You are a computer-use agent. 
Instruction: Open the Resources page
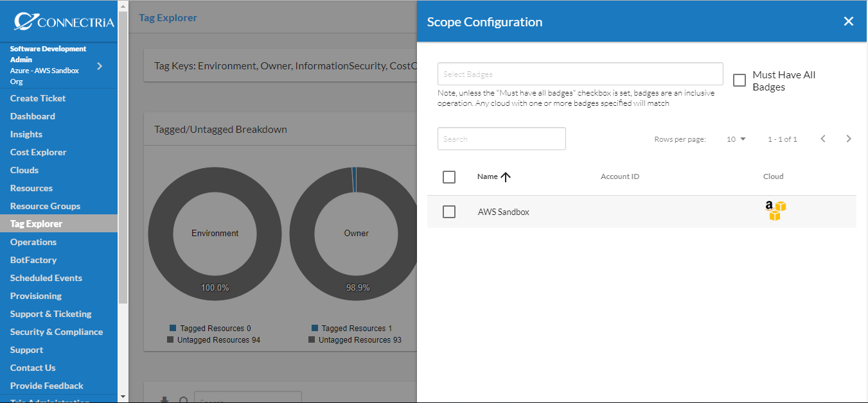[x=31, y=188]
